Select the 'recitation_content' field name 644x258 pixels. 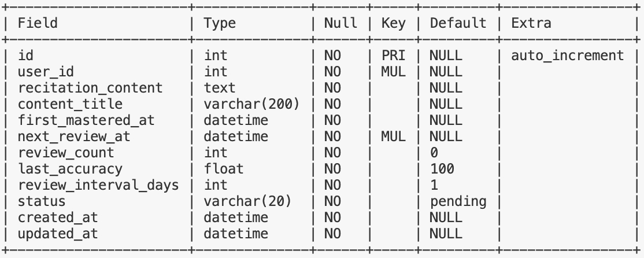(x=90, y=88)
